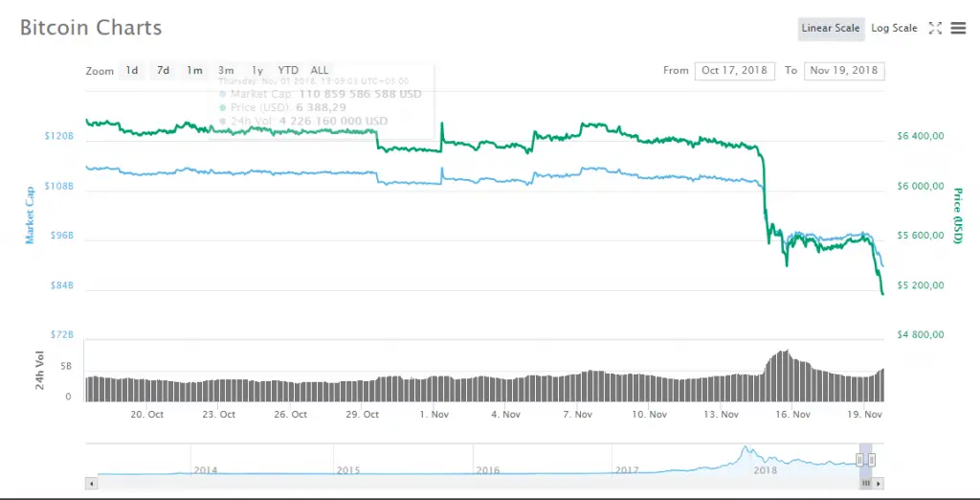Click the Price (USD) axis title
Screen dimensions: 980x500
tap(957, 216)
